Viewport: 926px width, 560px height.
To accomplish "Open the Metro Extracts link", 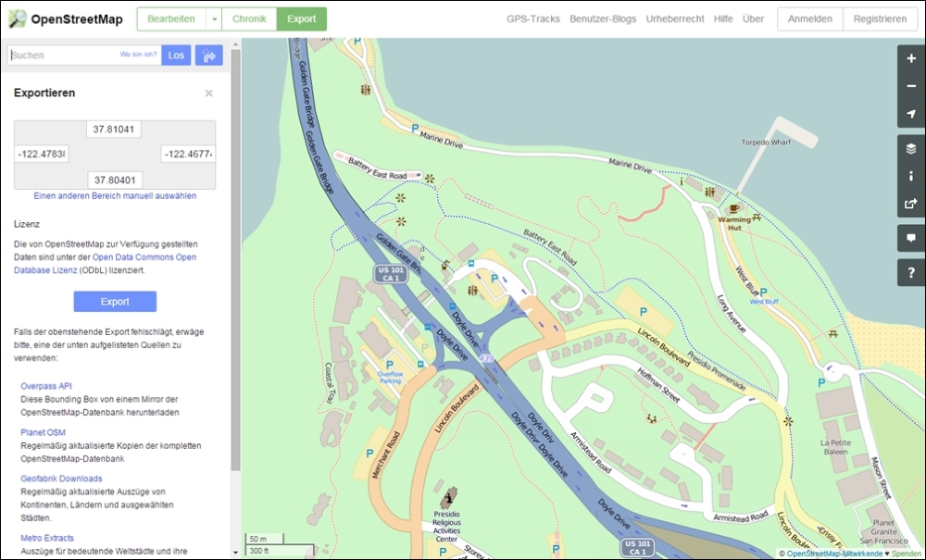I will coord(47,538).
